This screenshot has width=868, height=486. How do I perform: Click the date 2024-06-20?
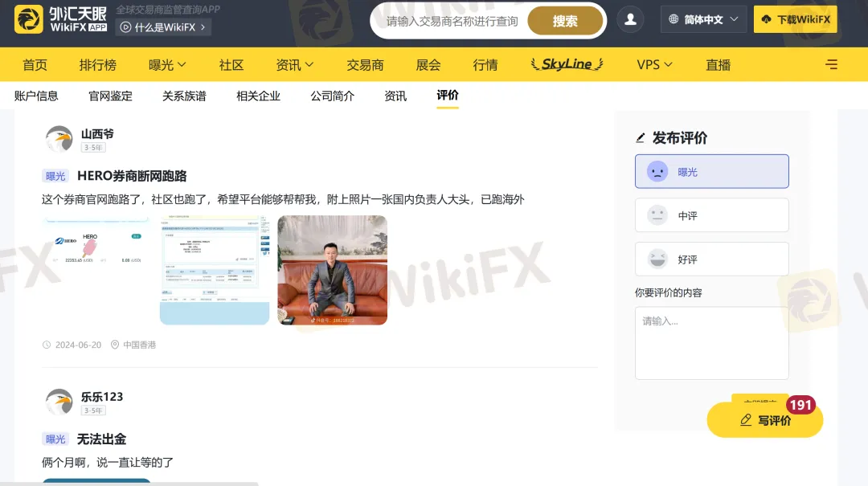78,345
